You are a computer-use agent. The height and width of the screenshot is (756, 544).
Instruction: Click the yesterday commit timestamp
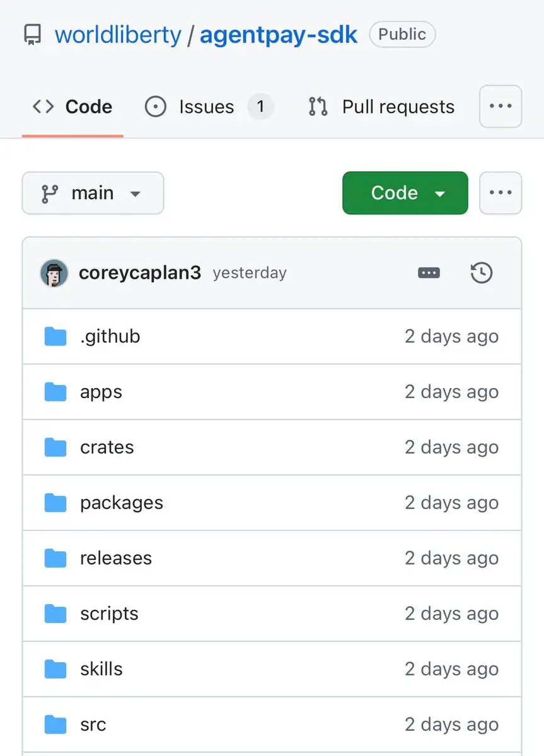click(x=250, y=273)
